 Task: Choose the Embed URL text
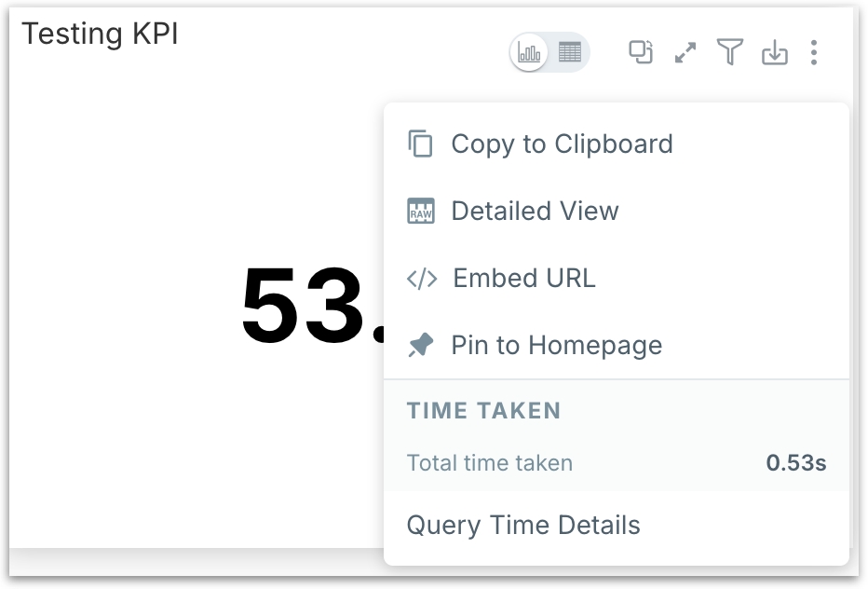click(523, 279)
